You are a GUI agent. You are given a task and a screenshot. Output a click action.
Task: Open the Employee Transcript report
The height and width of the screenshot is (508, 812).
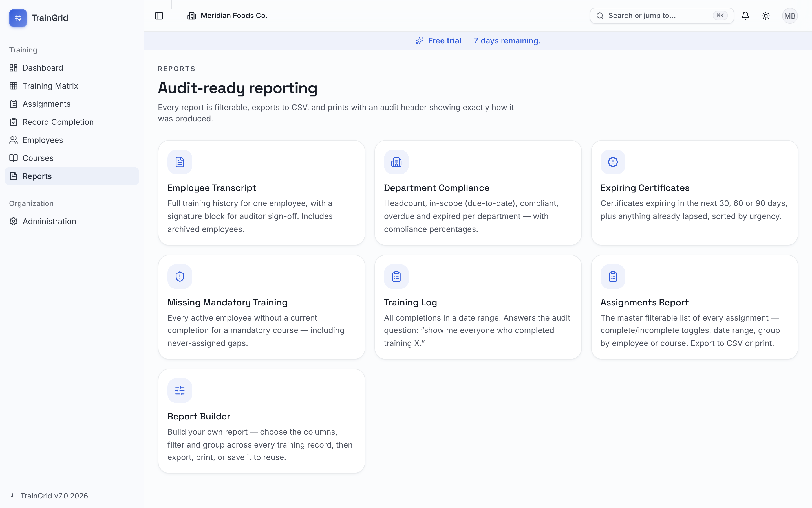point(261,192)
